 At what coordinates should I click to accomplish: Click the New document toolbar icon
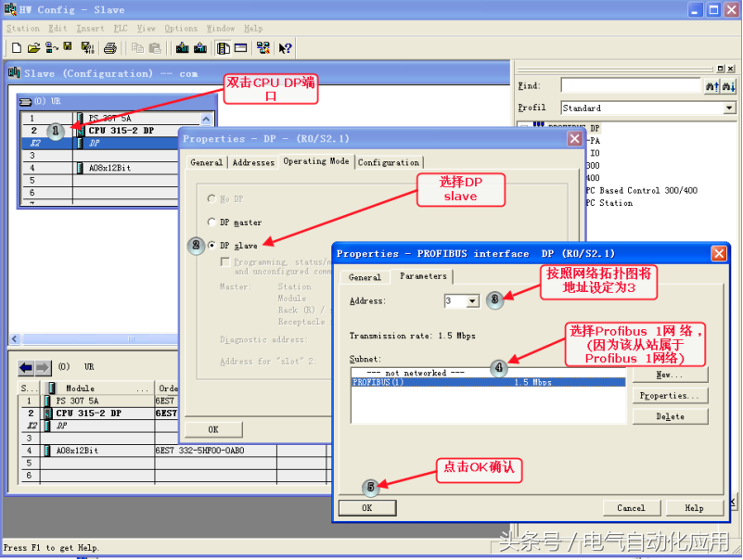coord(16,48)
